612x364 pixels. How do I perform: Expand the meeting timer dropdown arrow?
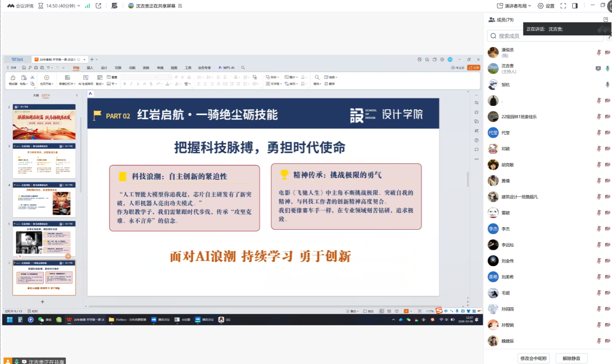coord(78,6)
